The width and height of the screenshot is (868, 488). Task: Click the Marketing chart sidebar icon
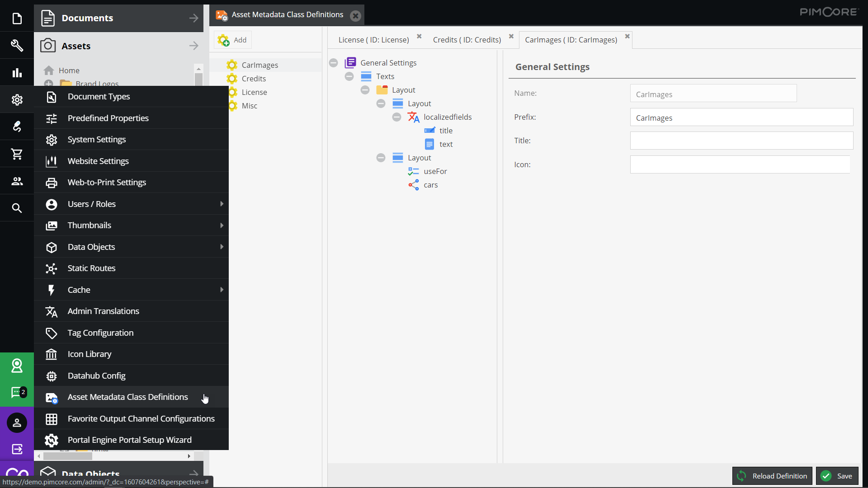17,73
